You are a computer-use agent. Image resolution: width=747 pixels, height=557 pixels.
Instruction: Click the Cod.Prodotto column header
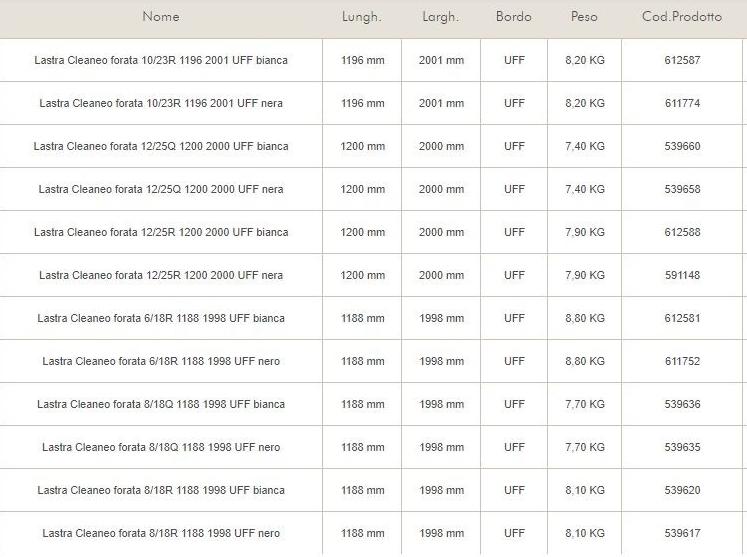[x=682, y=17]
